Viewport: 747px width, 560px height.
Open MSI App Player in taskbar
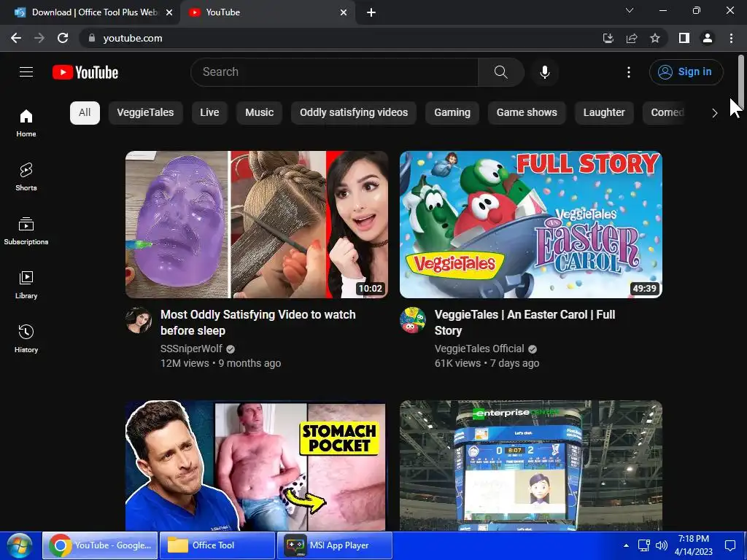334,545
